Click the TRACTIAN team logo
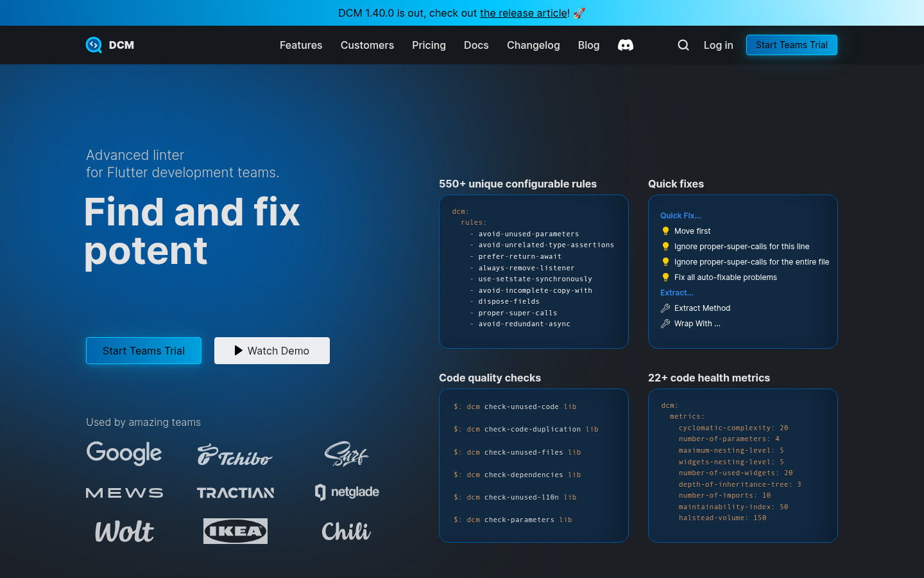Viewport: 924px width, 578px height. [235, 493]
